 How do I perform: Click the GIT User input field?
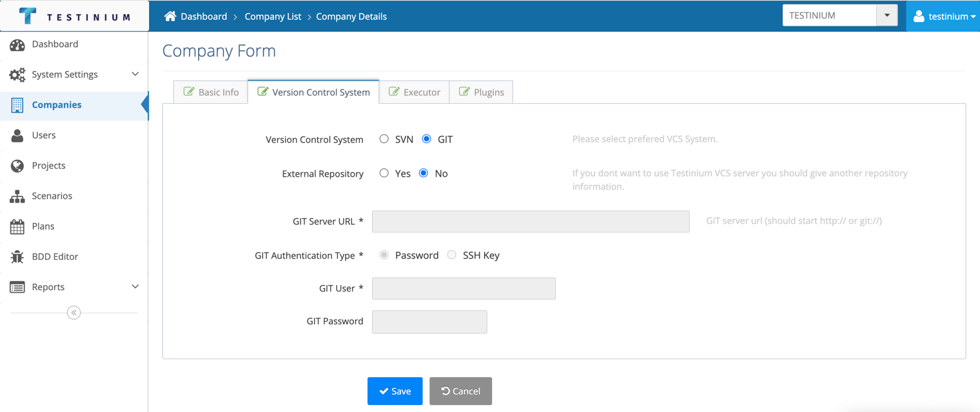(x=464, y=288)
